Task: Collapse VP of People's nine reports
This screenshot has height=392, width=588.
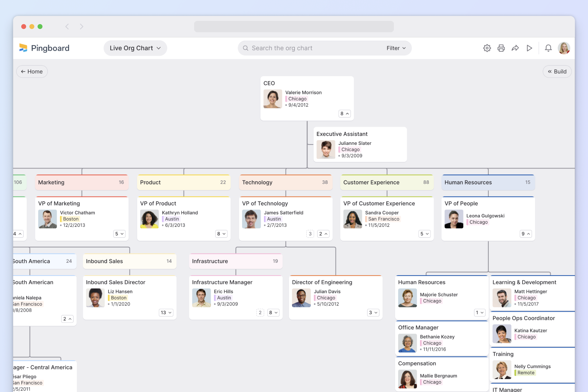Action: click(x=526, y=234)
